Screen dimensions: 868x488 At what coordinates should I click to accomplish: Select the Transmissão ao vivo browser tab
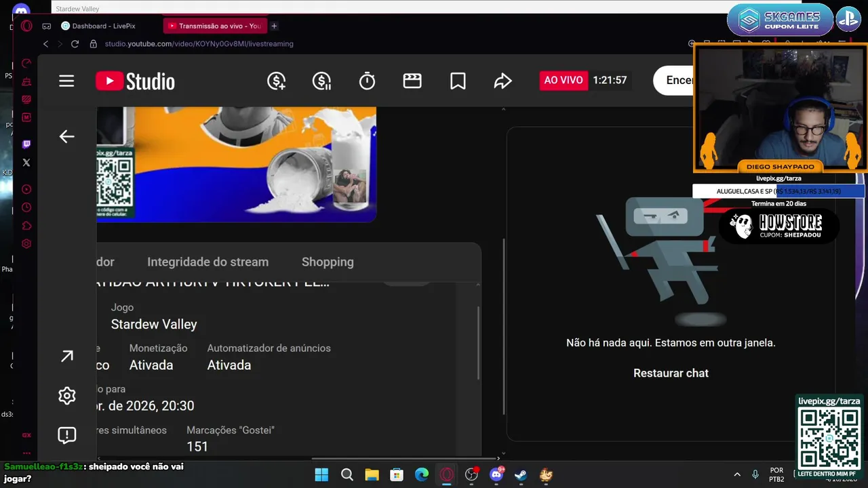215,26
